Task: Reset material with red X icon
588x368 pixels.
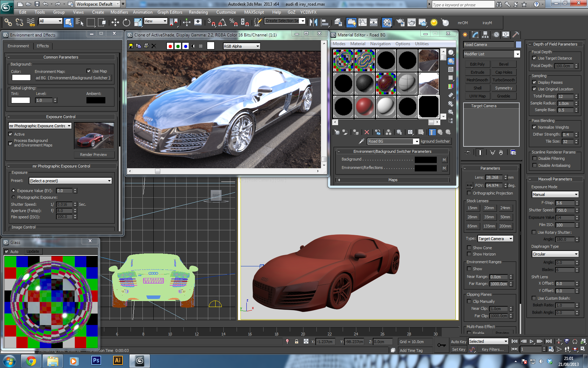Action: tap(366, 132)
